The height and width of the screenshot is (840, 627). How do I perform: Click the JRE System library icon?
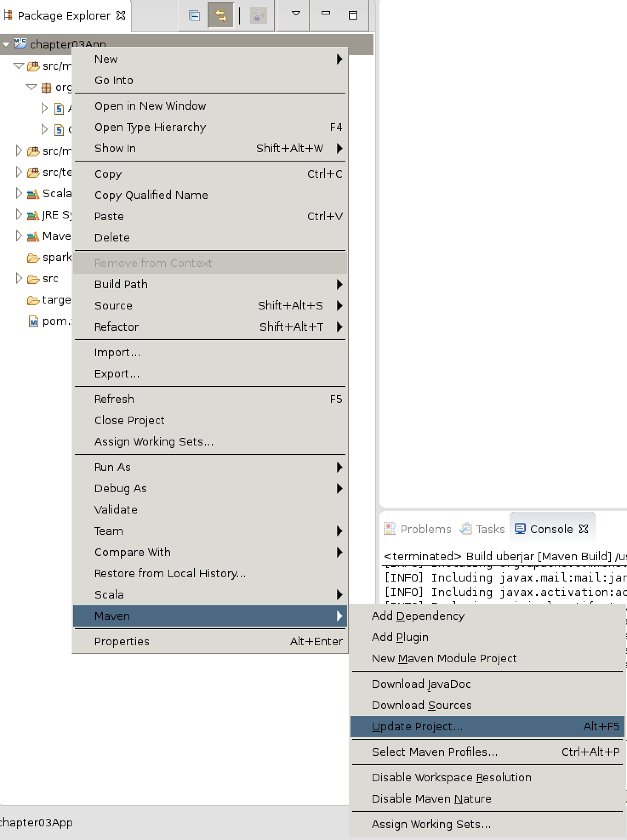point(33,215)
